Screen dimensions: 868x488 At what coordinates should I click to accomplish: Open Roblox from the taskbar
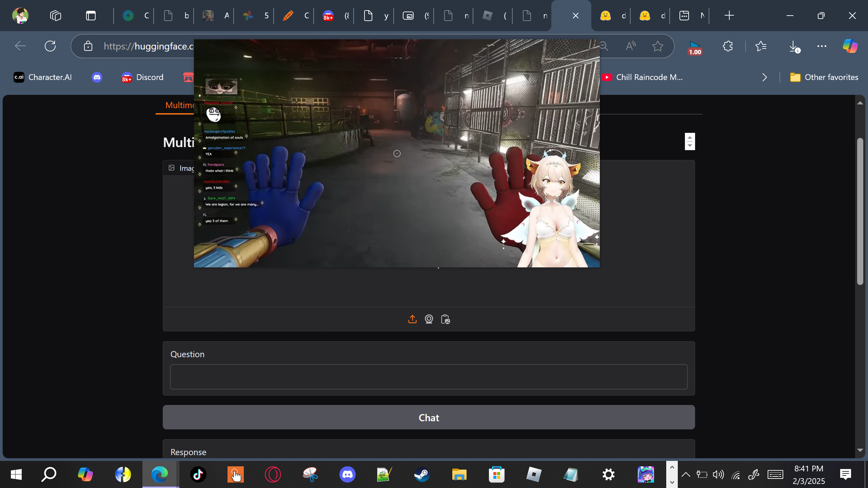tap(534, 474)
